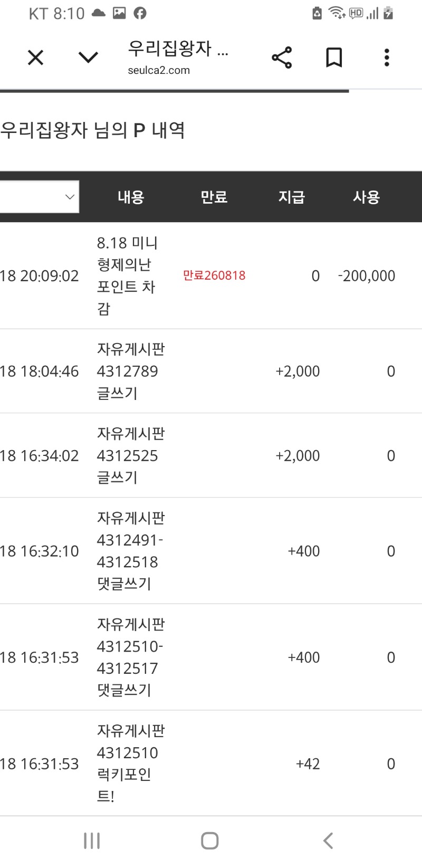Screen dimensions: 422x868
Task: Tap the Android back arrow button
Action: (x=328, y=841)
